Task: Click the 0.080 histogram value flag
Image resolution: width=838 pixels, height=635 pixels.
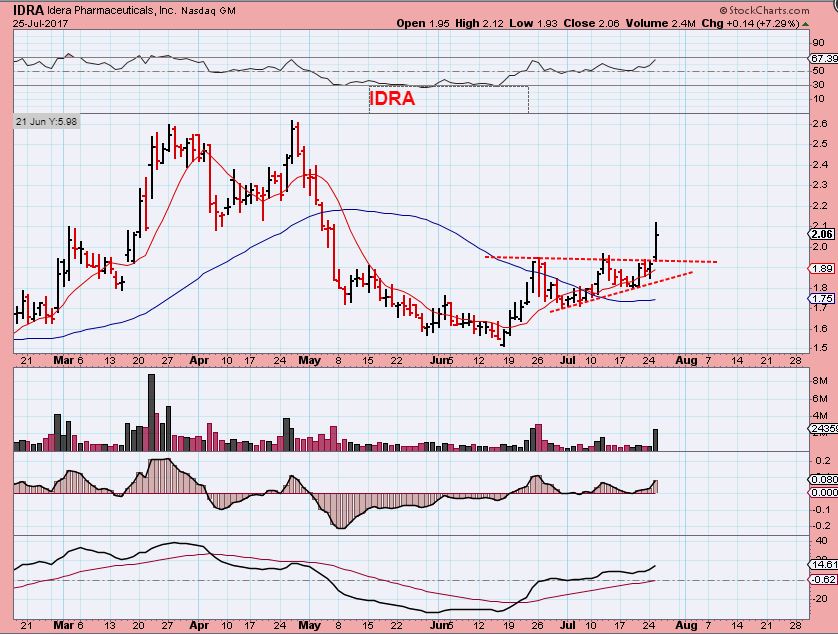Action: [824, 479]
